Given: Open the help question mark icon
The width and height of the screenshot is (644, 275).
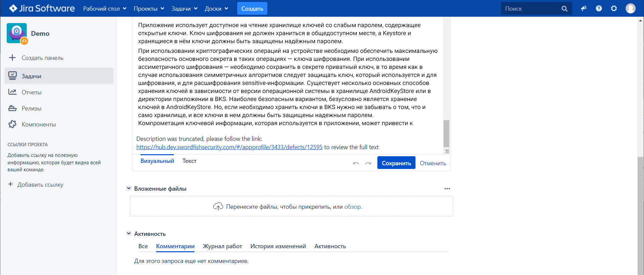Looking at the screenshot, I should click(599, 8).
